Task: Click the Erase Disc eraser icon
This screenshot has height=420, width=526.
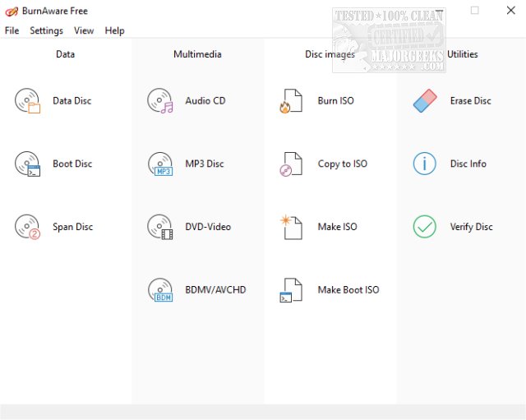Action: pos(424,101)
